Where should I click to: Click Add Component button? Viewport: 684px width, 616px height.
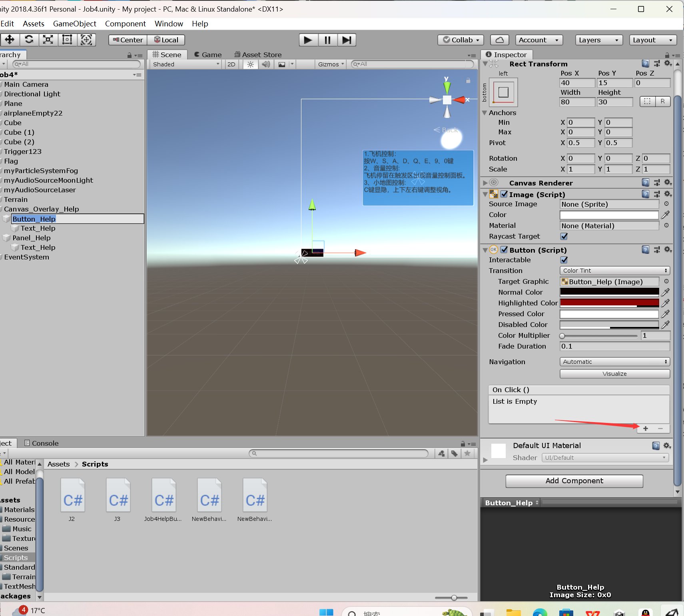pyautogui.click(x=574, y=481)
